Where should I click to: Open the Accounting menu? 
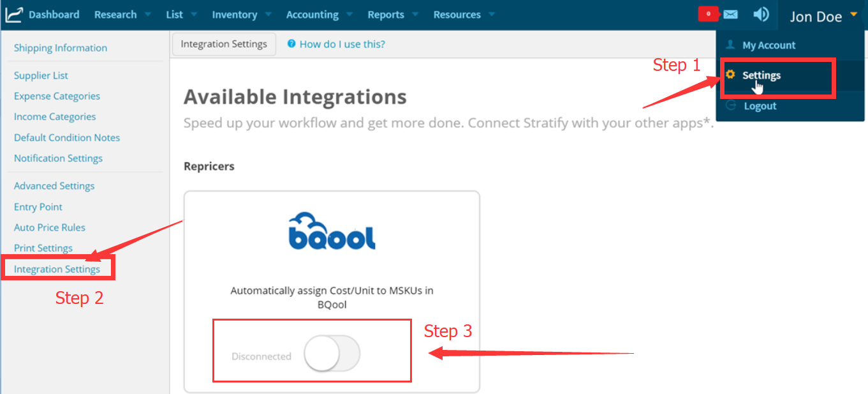pos(313,14)
